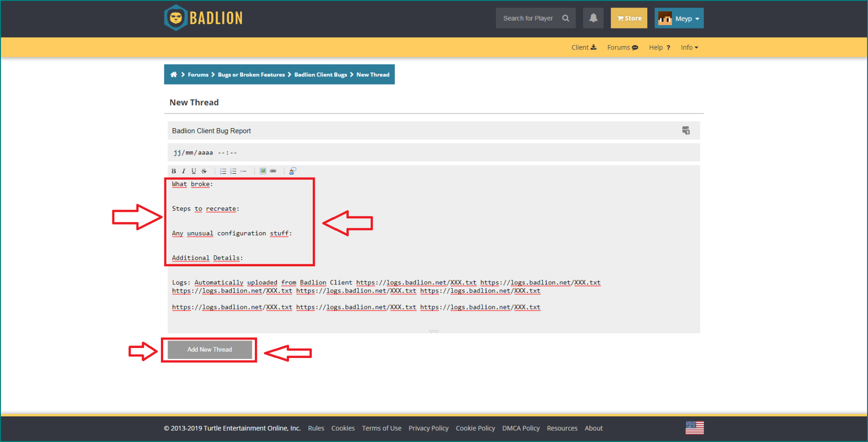Click the 'Steps to recreate:' line
The height and width of the screenshot is (442, 868).
click(x=205, y=209)
